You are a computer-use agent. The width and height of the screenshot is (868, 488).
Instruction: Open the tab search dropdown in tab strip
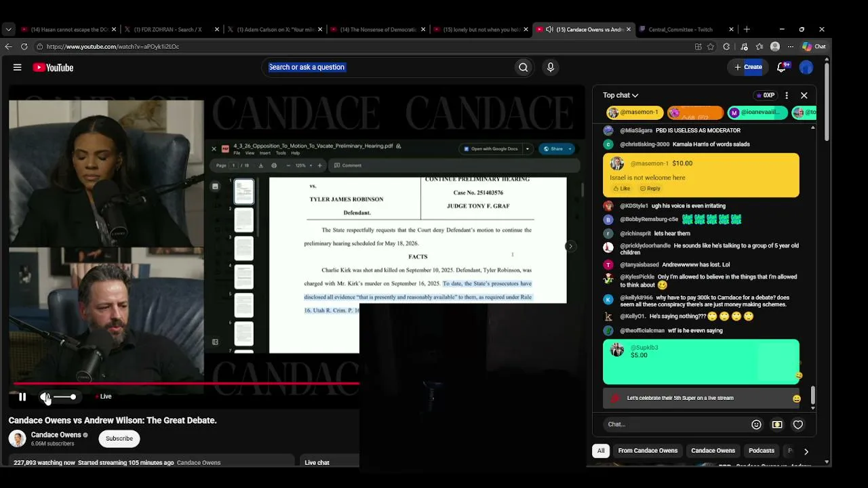(x=8, y=29)
